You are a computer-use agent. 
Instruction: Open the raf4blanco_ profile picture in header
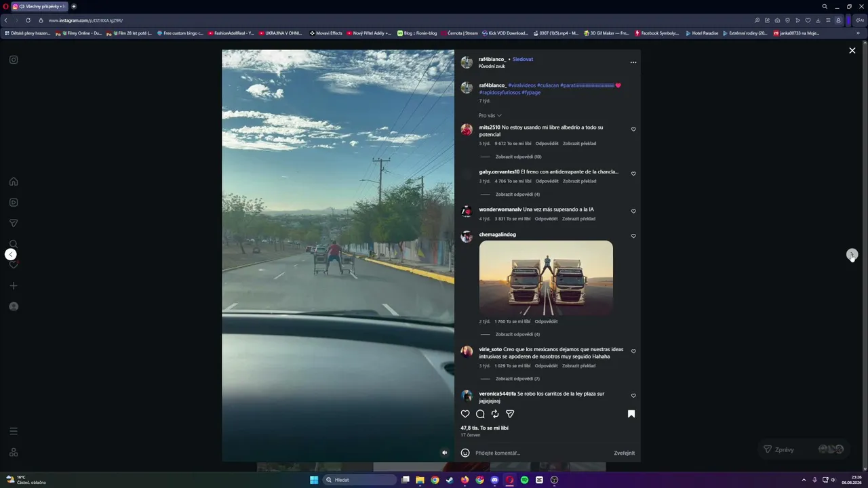point(467,62)
